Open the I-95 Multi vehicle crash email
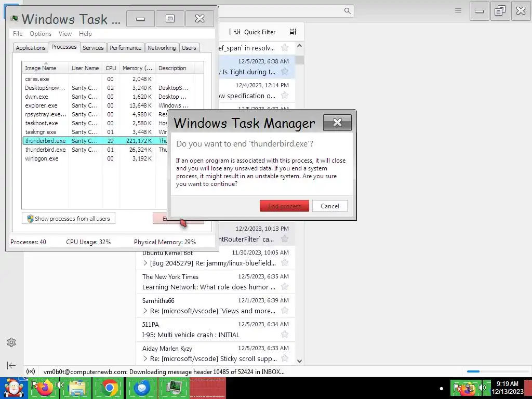Viewport: 532px width, 399px height. point(216,330)
